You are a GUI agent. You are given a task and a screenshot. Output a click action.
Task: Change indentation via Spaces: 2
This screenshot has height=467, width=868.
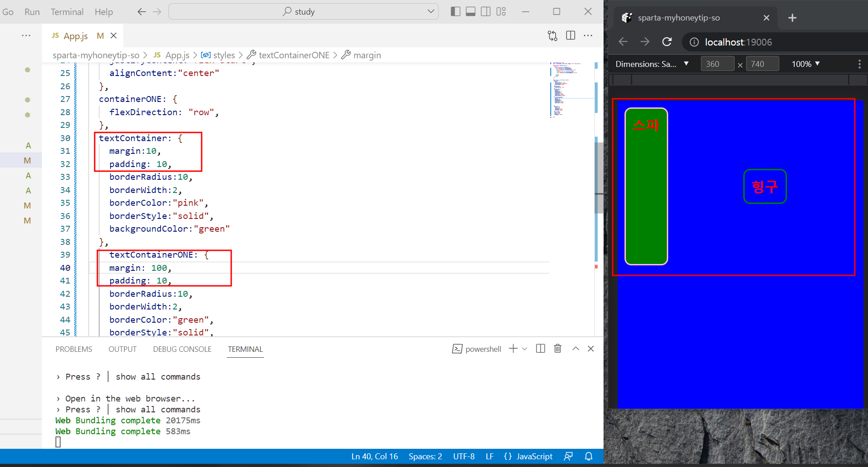tap(425, 456)
